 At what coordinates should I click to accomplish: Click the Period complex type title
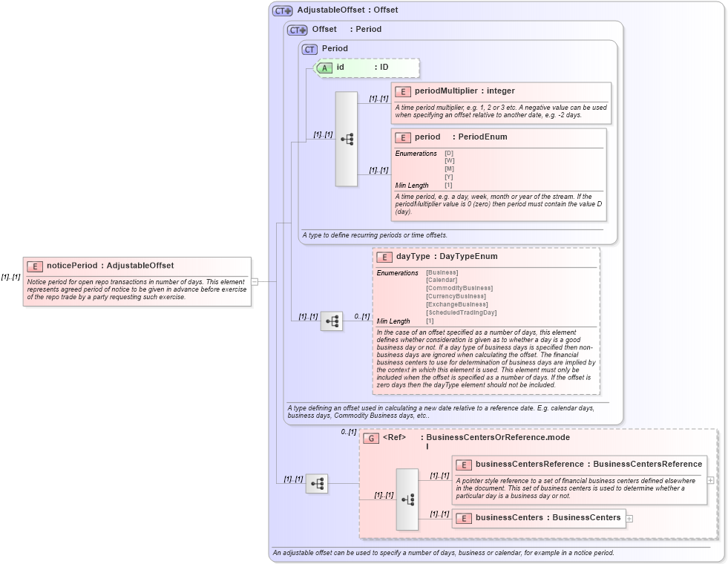click(x=335, y=48)
